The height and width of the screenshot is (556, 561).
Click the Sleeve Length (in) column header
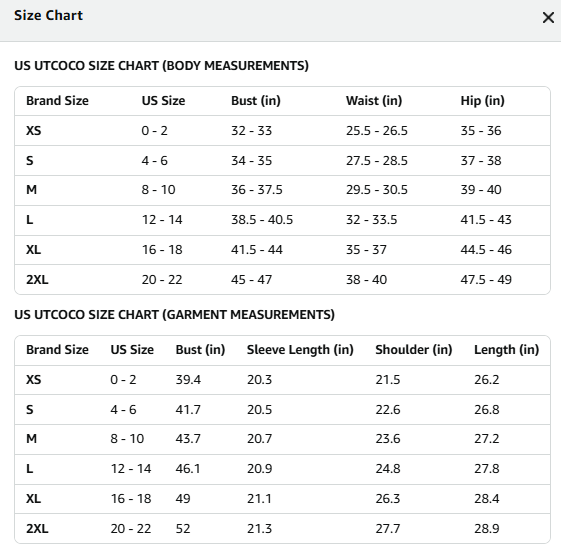pos(300,350)
